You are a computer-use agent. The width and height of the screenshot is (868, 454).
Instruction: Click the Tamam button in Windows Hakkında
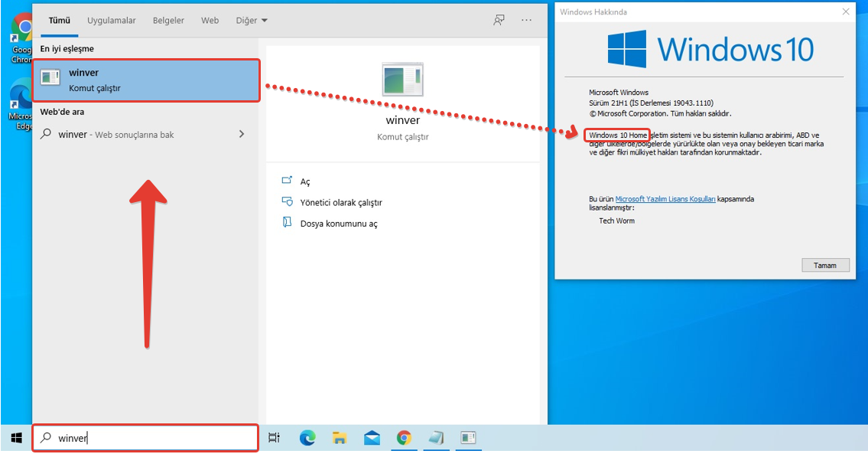tap(825, 266)
